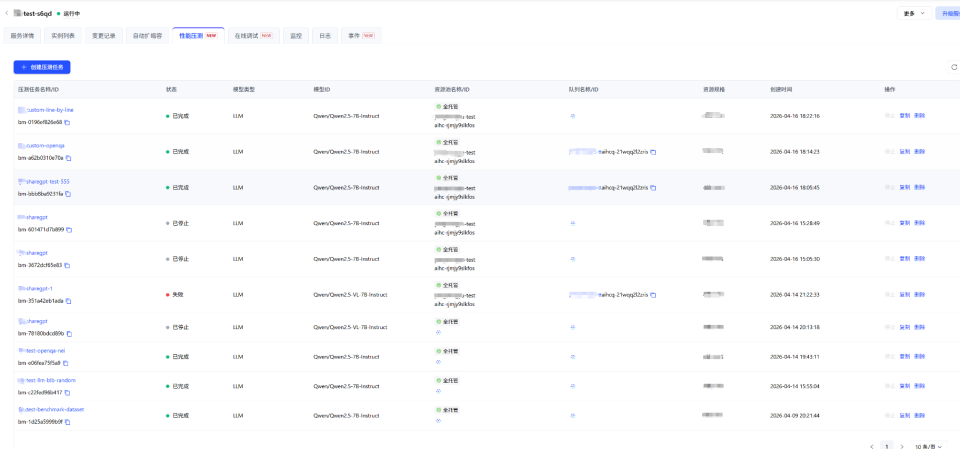Open the test-benchmark-dataset task
The height and width of the screenshot is (449, 960).
(51, 409)
